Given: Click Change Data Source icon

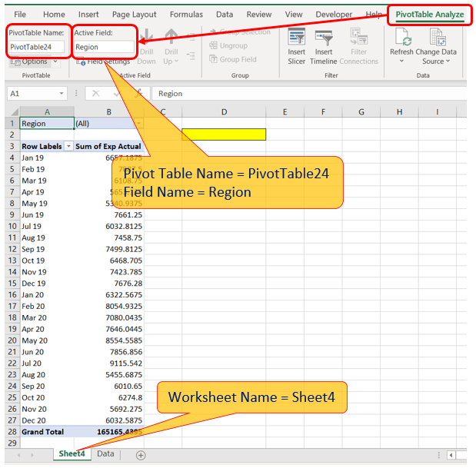Looking at the screenshot, I should [x=437, y=38].
